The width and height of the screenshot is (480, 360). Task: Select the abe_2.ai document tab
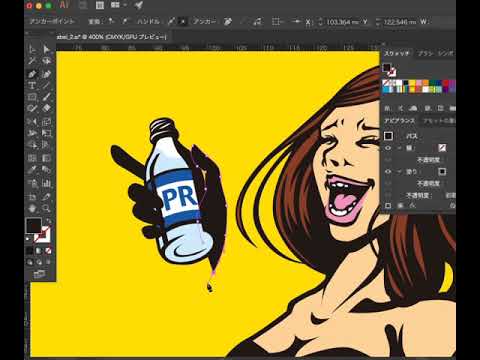111,37
